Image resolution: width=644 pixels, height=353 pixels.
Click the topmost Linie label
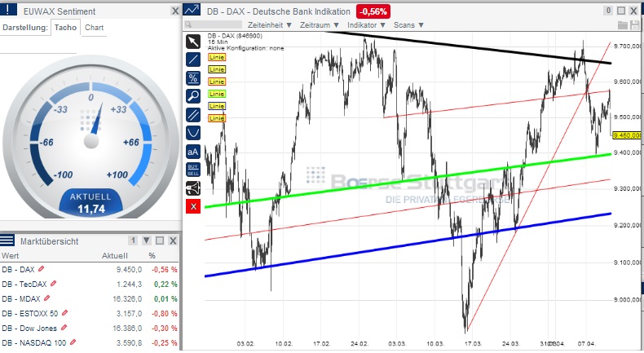217,57
